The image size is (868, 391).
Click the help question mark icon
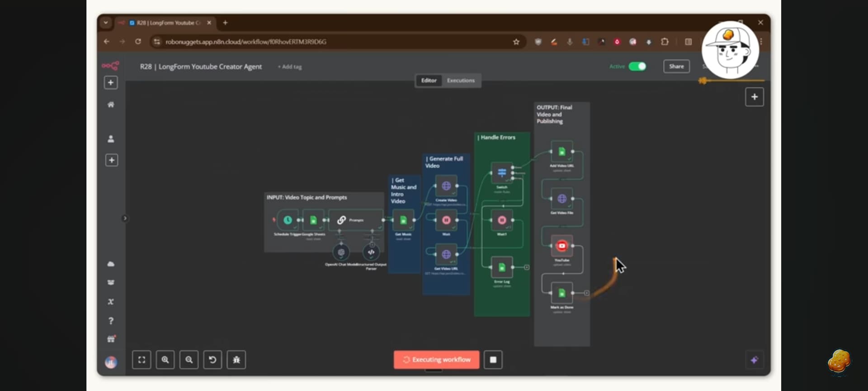[111, 321]
